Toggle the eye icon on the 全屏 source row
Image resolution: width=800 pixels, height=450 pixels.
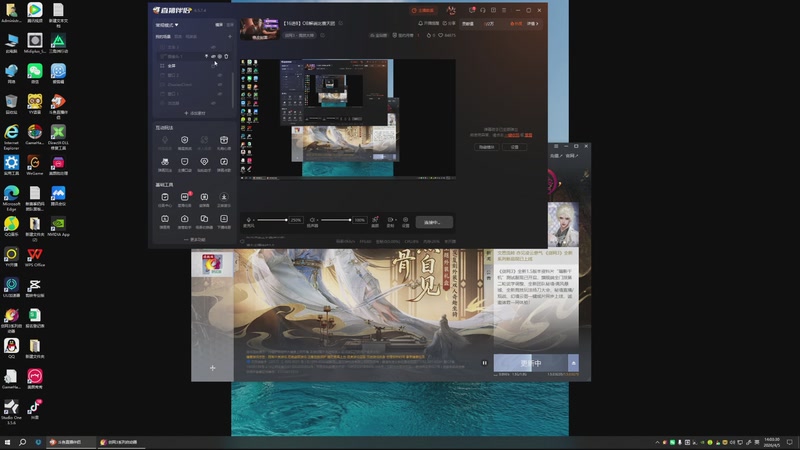coord(213,66)
